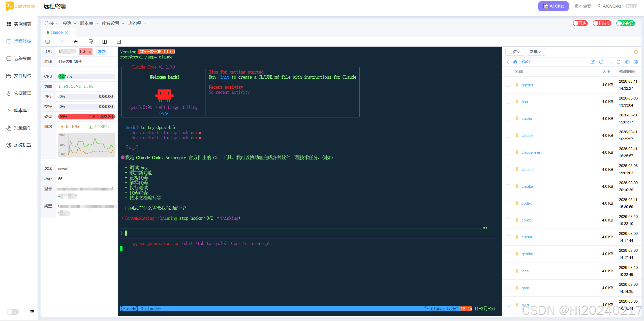Click the 复制 copy host button

(x=102, y=52)
